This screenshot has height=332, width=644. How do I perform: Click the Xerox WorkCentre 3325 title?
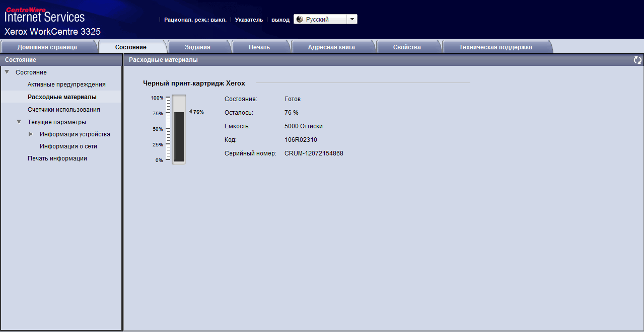52,31
